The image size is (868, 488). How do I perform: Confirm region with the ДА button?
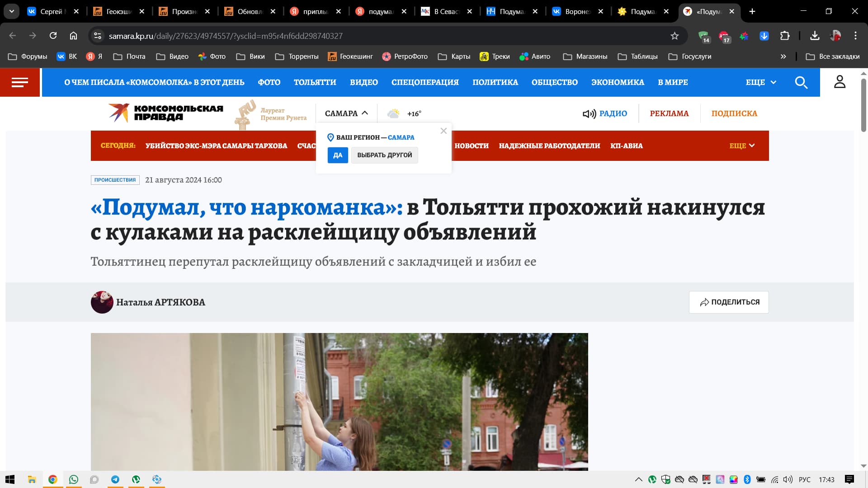coord(338,155)
